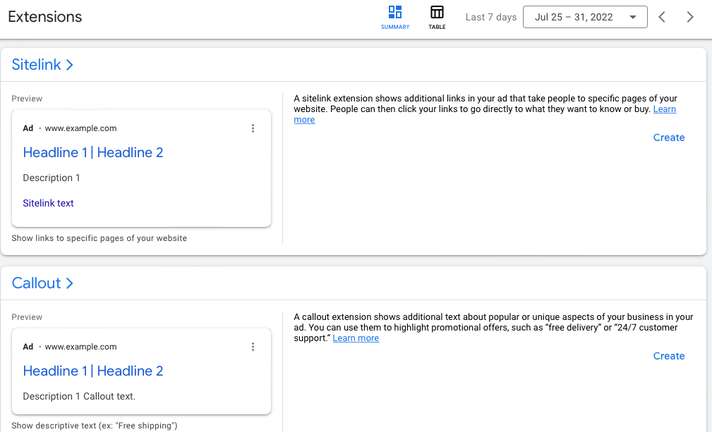
Task: Click Show descriptive text caption
Action: point(94,426)
